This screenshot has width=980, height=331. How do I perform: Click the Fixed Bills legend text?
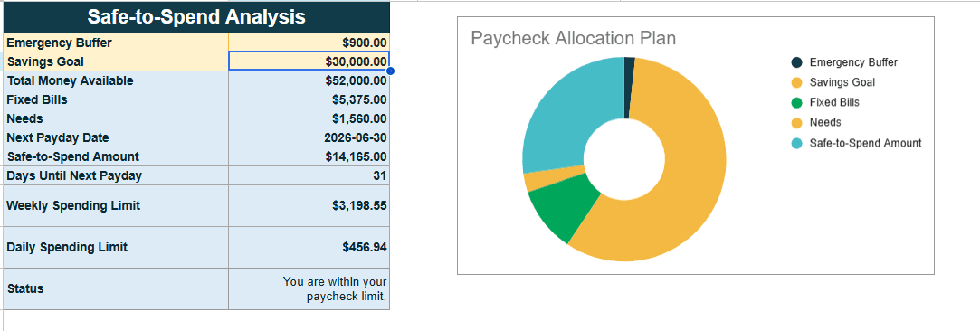click(834, 102)
